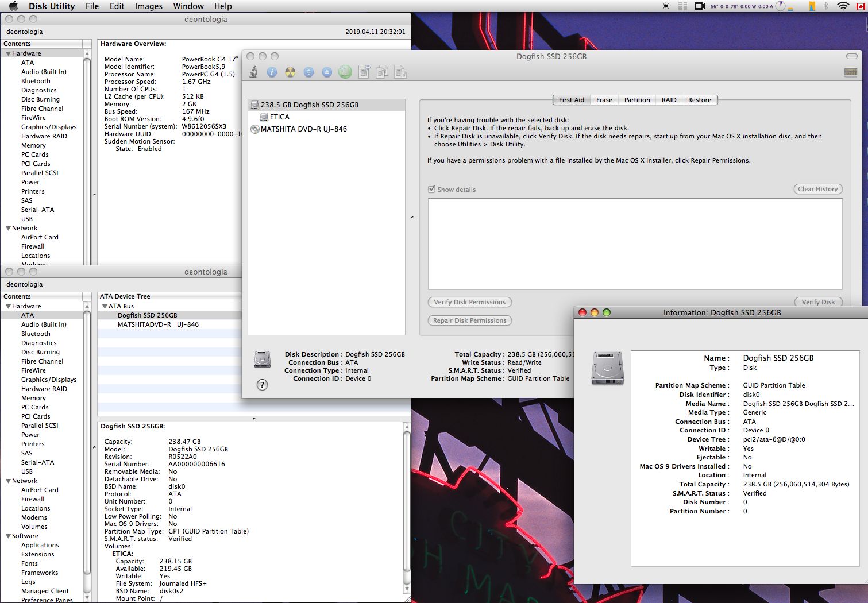
Task: Click the toolbar hide pill button in Disk Utility
Action: click(x=852, y=56)
